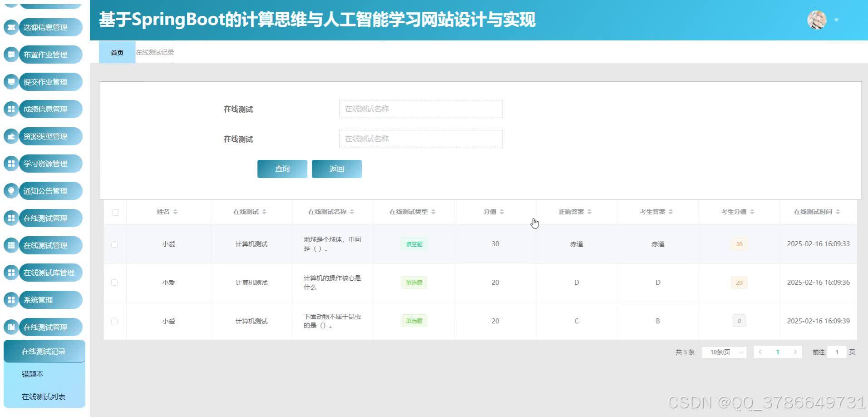Click the orange score tag 30
This screenshot has width=868, height=417.
739,244
